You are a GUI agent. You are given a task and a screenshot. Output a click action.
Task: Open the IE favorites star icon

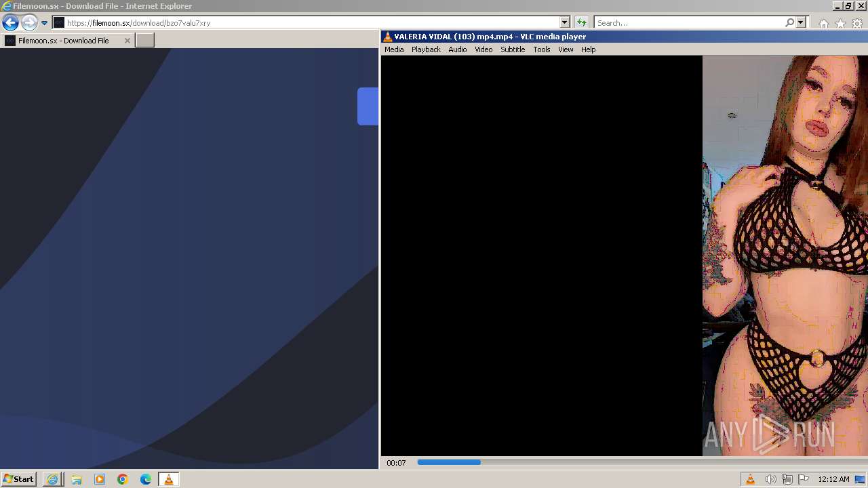840,24
